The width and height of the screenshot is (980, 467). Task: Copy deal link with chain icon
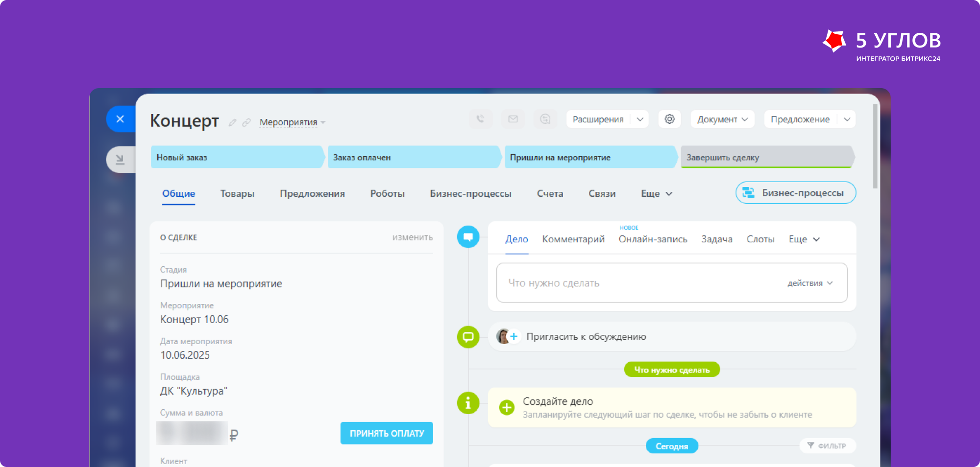[x=246, y=122]
